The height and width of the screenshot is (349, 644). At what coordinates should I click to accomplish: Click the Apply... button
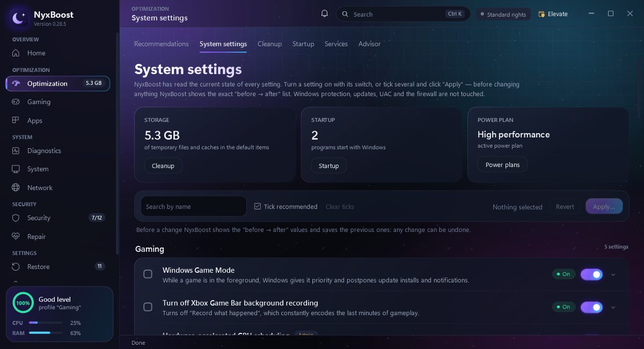click(604, 207)
